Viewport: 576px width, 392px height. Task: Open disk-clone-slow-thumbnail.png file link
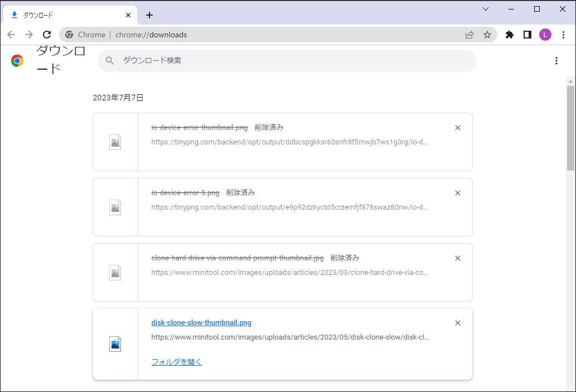coord(201,322)
